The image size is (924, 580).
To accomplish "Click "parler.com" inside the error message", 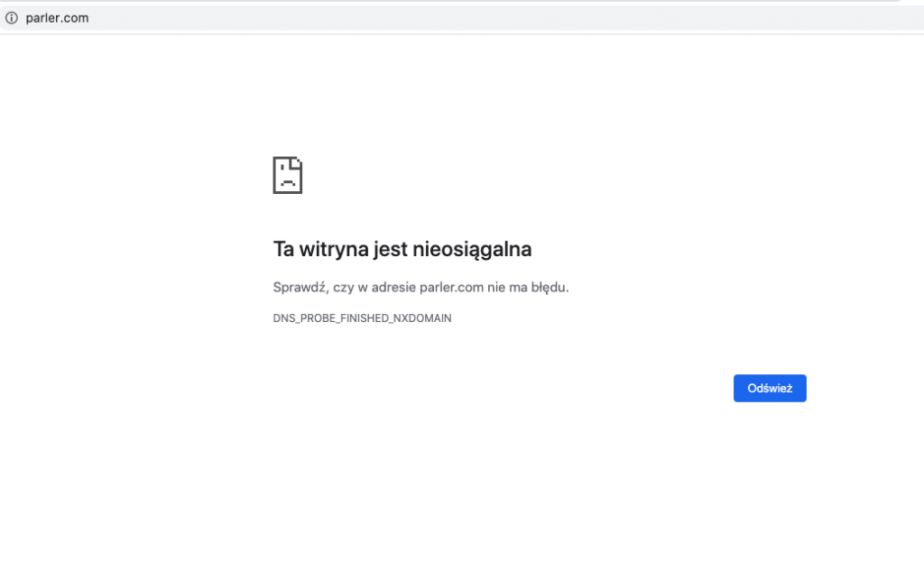I will coord(447,288).
